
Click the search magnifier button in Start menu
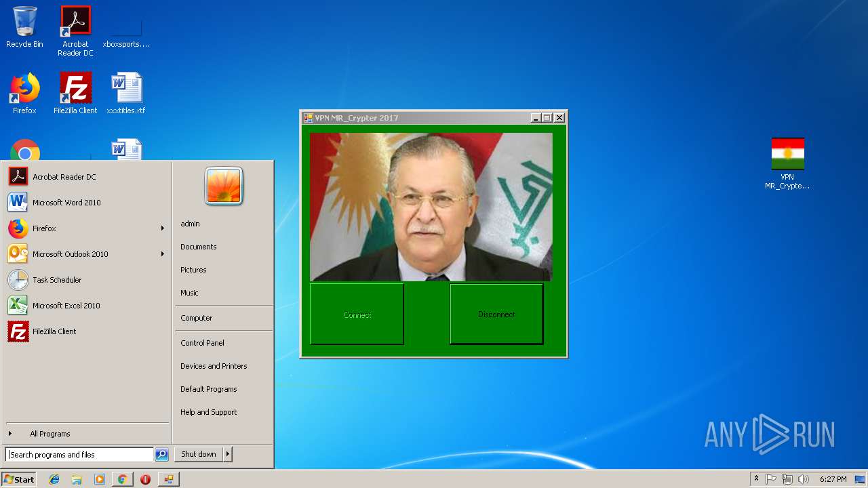point(161,455)
